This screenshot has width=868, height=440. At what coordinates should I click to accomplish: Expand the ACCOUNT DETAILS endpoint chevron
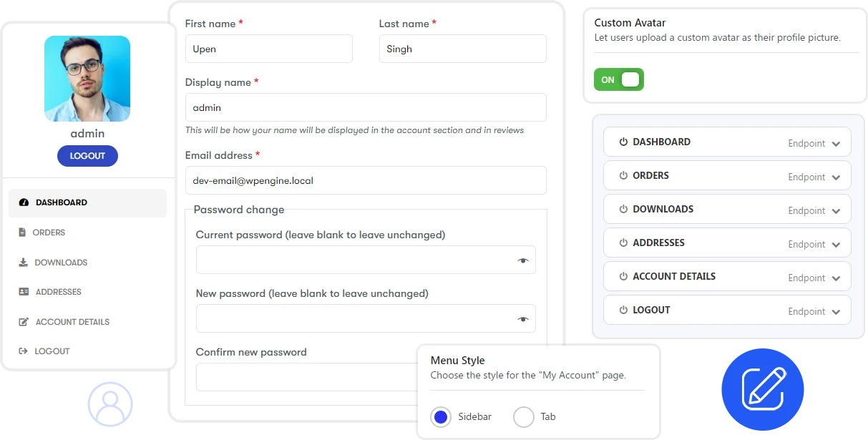point(836,278)
